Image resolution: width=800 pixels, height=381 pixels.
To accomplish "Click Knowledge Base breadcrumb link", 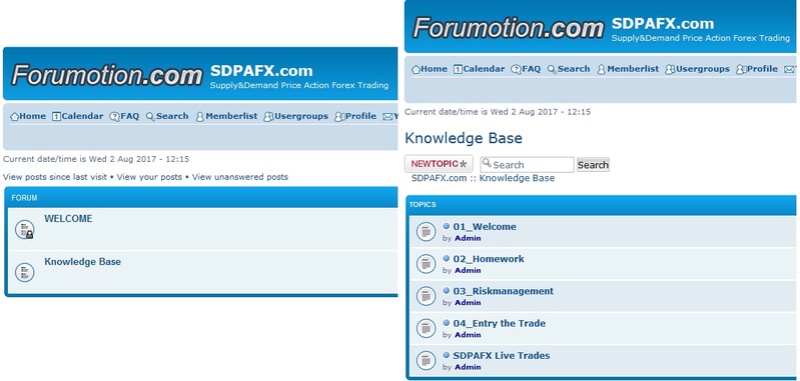I will (517, 178).
